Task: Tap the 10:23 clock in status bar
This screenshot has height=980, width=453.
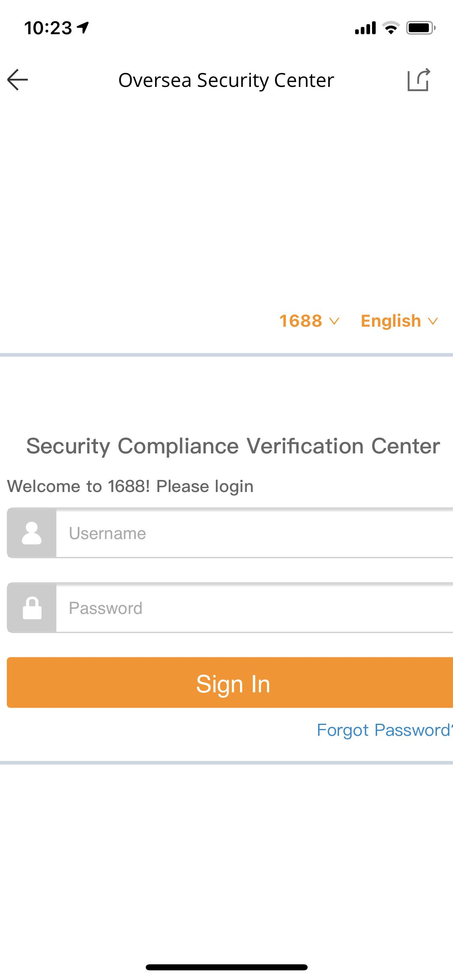Action: pos(48,28)
